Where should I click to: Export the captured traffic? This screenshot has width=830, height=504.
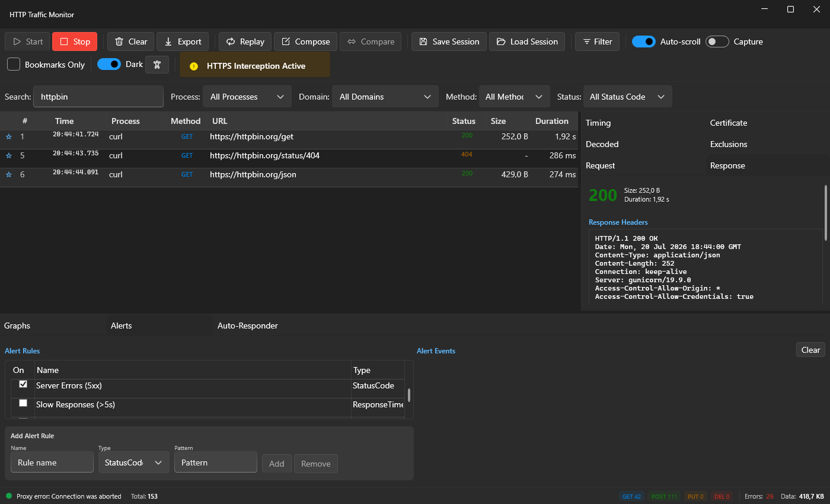[183, 42]
